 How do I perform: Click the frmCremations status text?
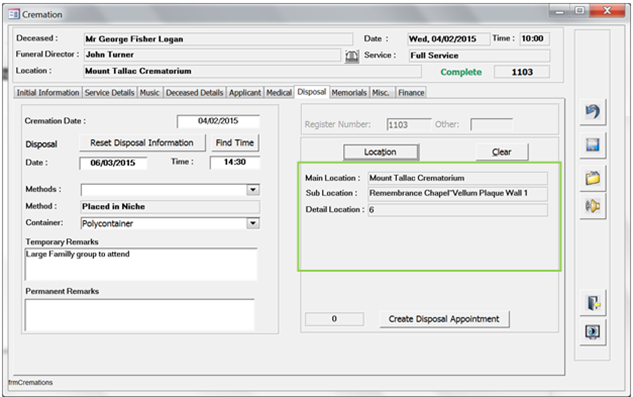[31, 382]
